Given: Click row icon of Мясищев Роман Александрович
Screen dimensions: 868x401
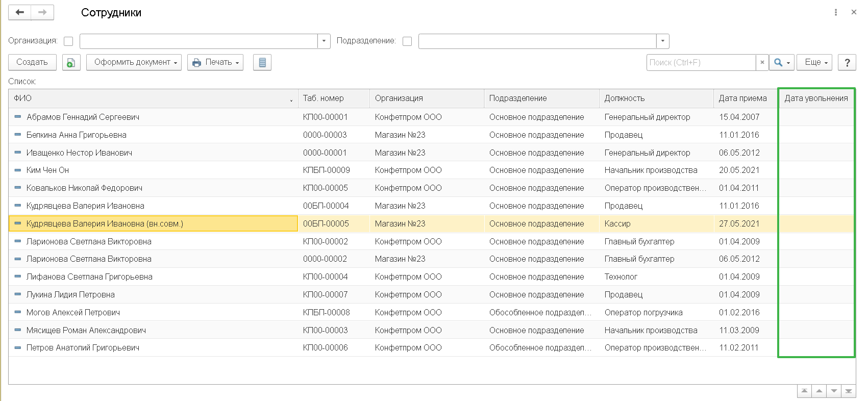Looking at the screenshot, I should pyautogui.click(x=18, y=330).
